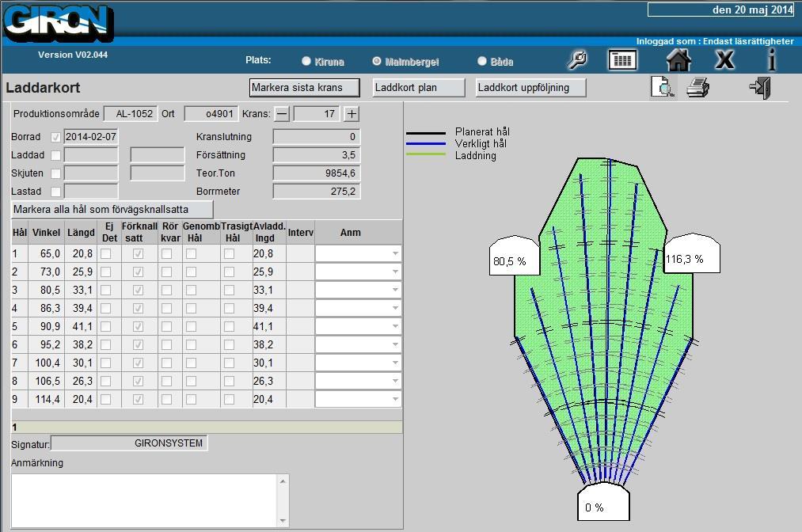Click the printer icon
This screenshot has width=802, height=532.
tap(697, 87)
